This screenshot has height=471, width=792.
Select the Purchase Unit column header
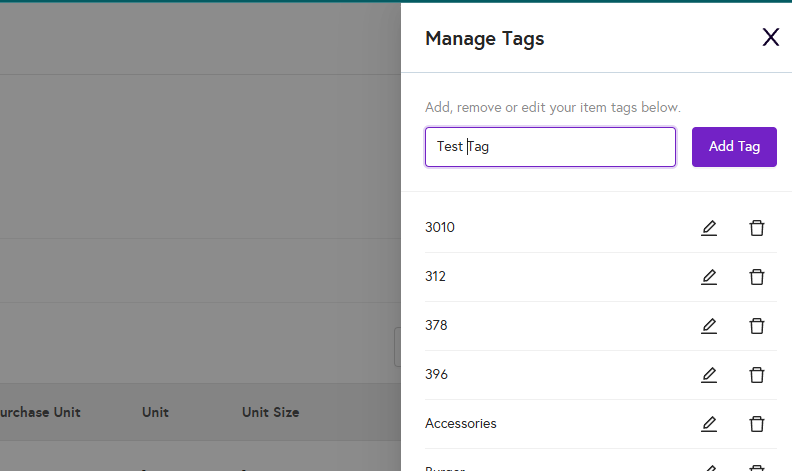[40, 412]
